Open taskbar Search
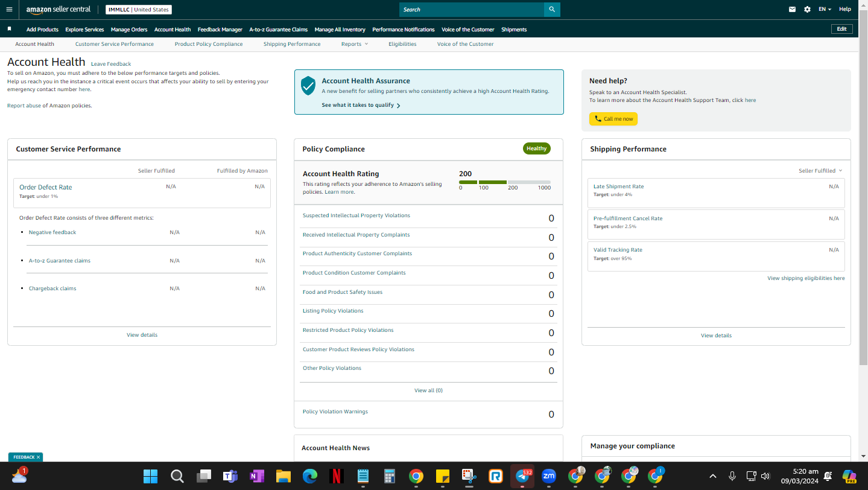The image size is (868, 490). tap(177, 476)
